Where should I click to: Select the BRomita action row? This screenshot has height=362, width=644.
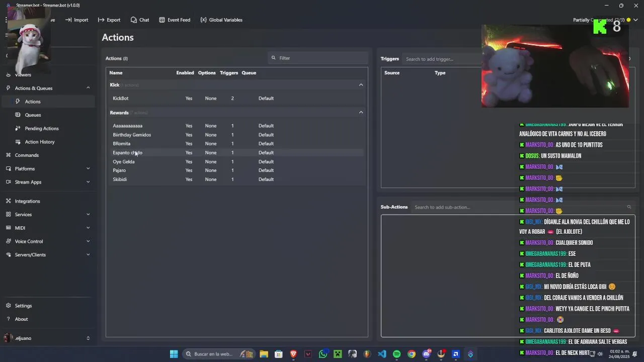click(236, 144)
